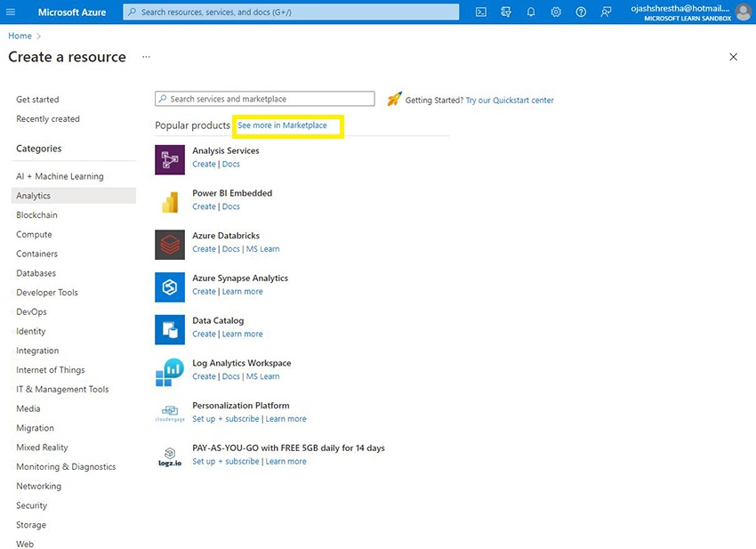This screenshot has width=756, height=549.
Task: Open Docs for Power BI Embedded
Action: click(x=231, y=206)
